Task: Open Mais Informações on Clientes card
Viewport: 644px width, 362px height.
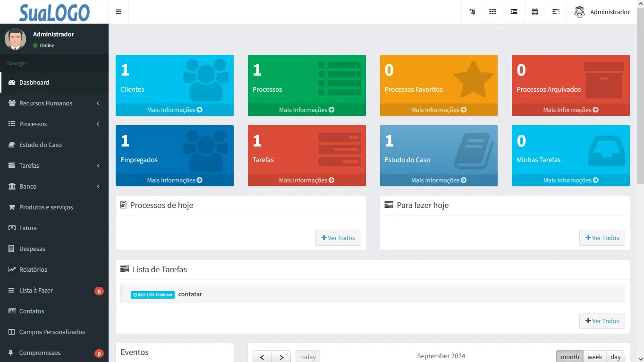Action: (x=174, y=110)
